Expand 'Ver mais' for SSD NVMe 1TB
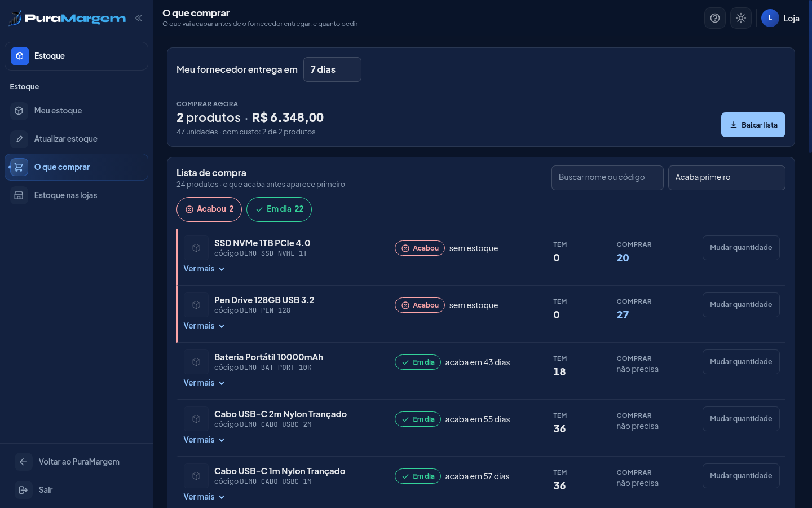Viewport: 812px width, 508px height. click(x=204, y=269)
